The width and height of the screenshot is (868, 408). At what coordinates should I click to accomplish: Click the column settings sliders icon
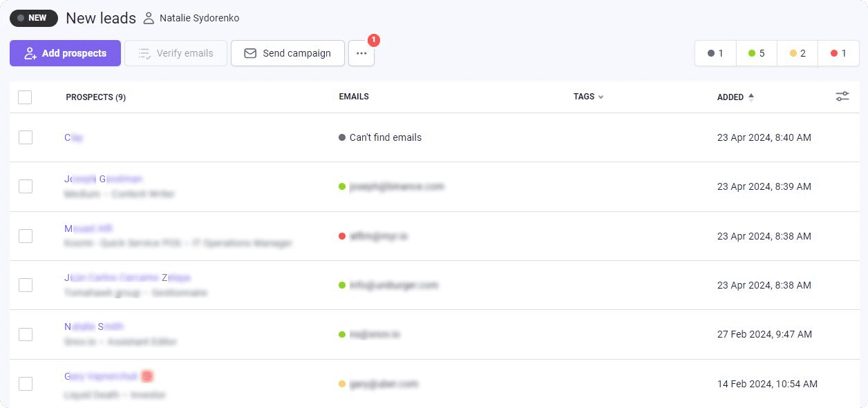point(842,97)
